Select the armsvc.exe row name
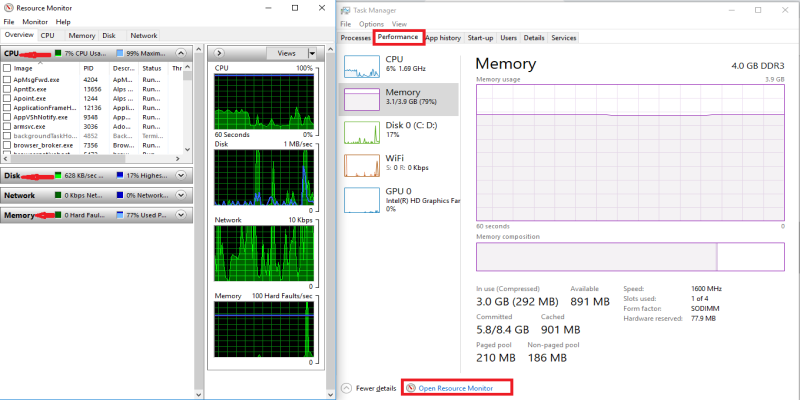This screenshot has height=400, width=800. coord(29,127)
